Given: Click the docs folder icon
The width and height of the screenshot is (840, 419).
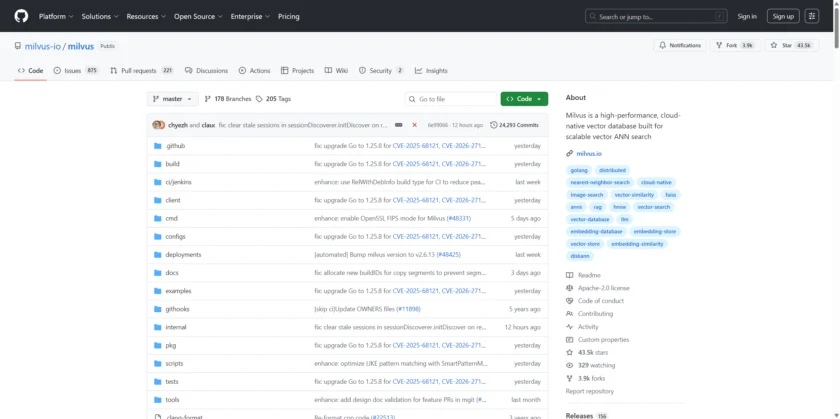Looking at the screenshot, I should [158, 273].
